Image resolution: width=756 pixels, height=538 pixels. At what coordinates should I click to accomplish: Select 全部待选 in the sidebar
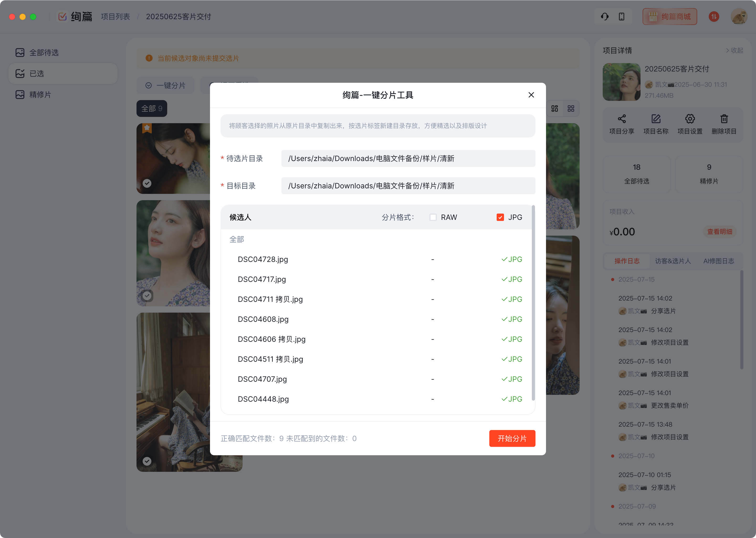63,52
